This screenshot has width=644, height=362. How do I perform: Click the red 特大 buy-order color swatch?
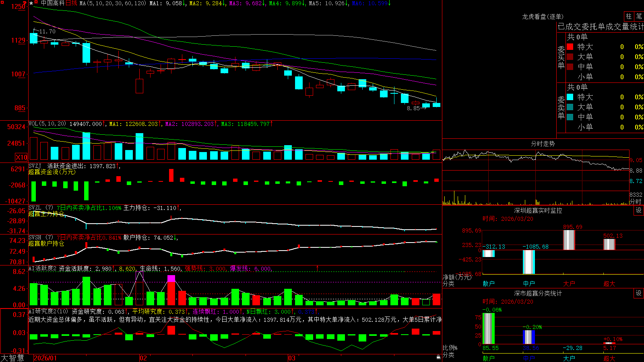[x=570, y=47]
